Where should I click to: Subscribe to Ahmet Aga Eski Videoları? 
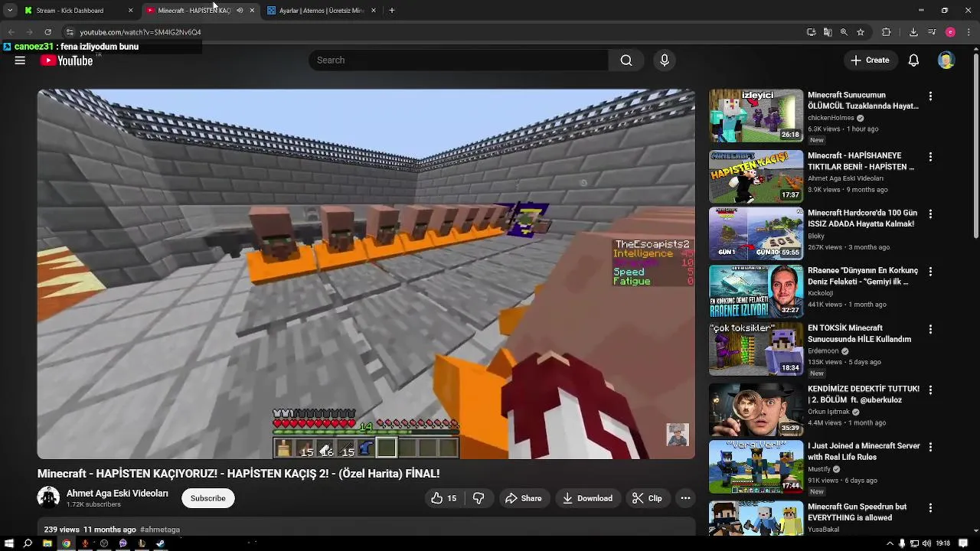(x=208, y=498)
